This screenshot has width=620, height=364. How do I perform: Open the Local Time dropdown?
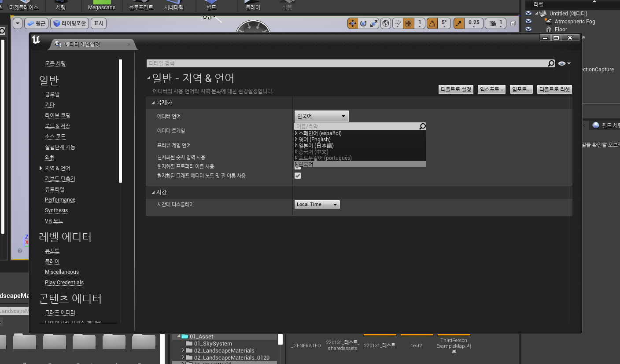[317, 204]
